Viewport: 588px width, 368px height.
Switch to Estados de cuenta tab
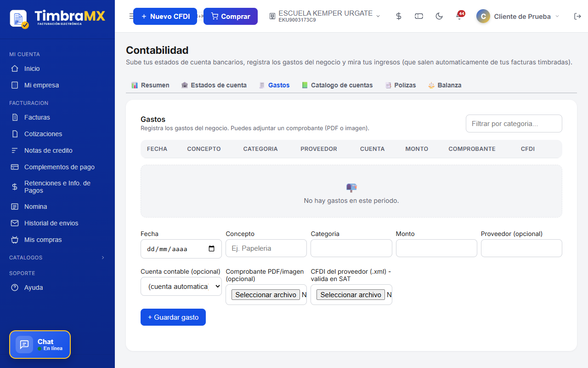(x=214, y=85)
